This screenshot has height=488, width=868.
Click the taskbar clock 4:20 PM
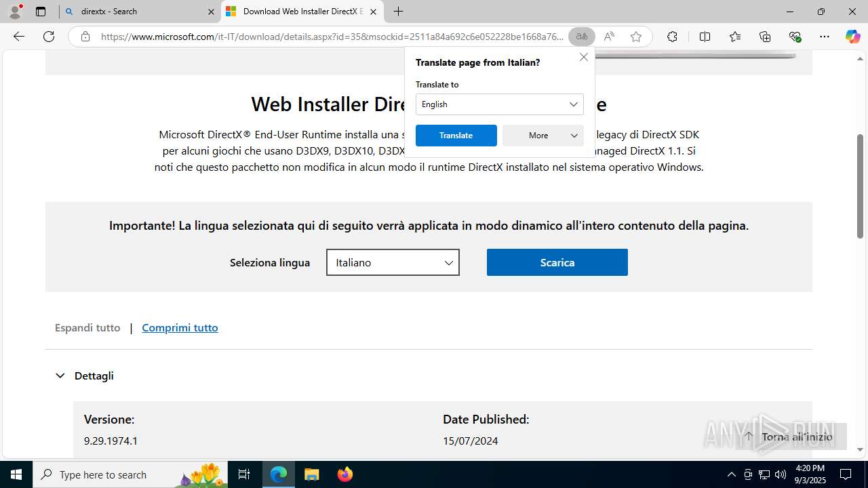pyautogui.click(x=809, y=474)
